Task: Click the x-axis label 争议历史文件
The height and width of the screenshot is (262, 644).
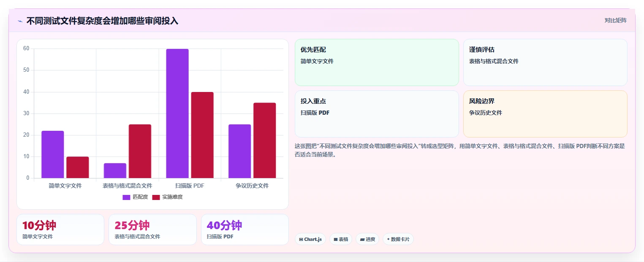Action: point(252,186)
